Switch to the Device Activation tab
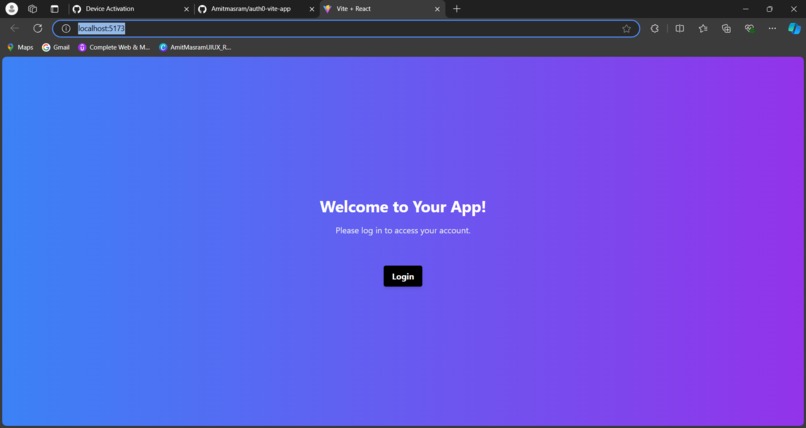The height and width of the screenshot is (428, 806). 130,9
